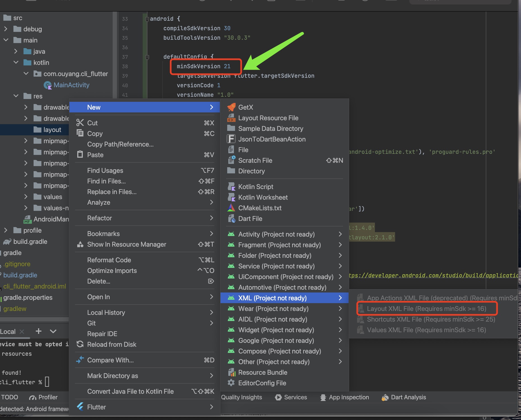Viewport: 521px width, 420px height.
Task: Collapse the kotlin folder
Action: [x=16, y=62]
